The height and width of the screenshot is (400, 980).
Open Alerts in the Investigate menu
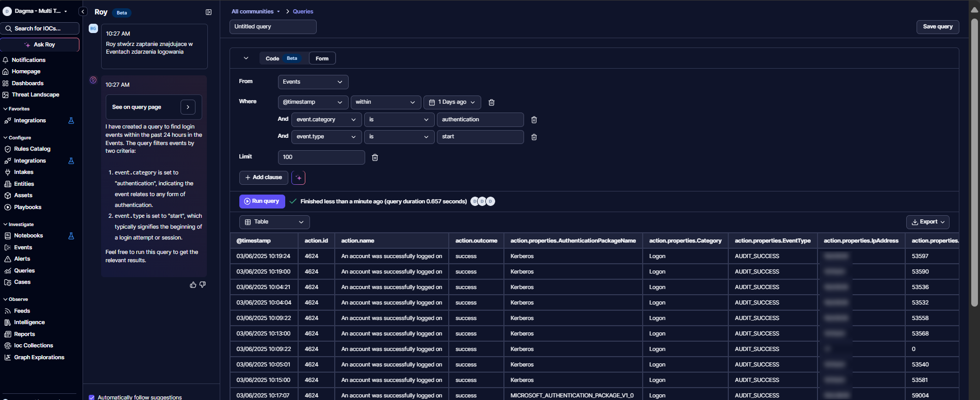pos(22,259)
